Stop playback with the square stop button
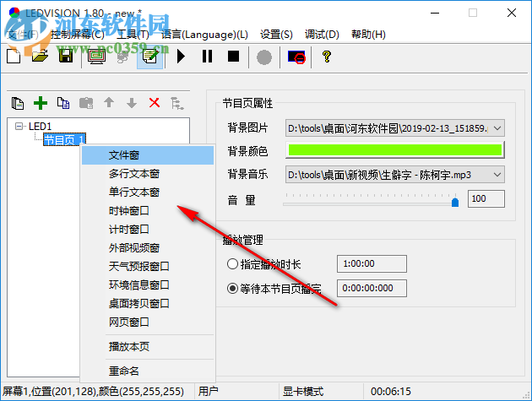This screenshot has width=532, height=401. pyautogui.click(x=233, y=57)
